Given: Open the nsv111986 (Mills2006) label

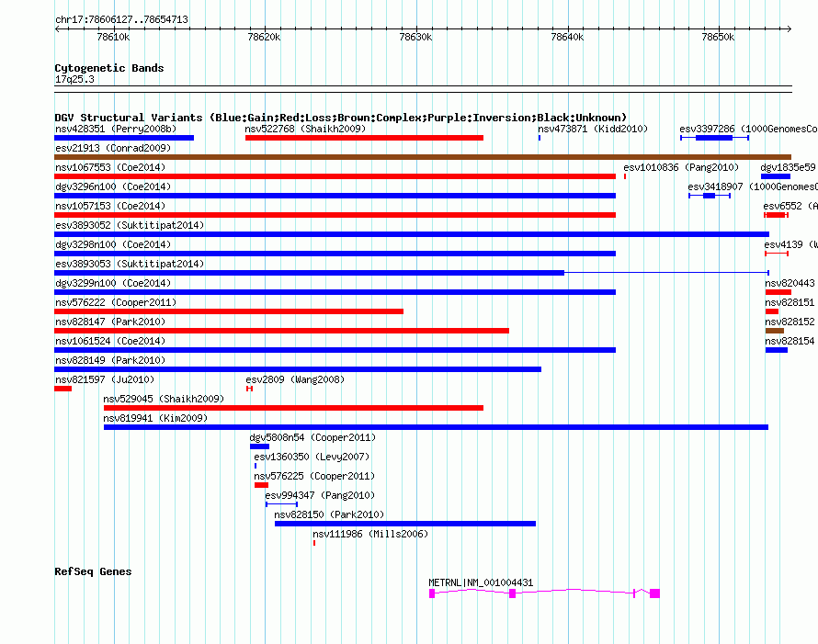Looking at the screenshot, I should pyautogui.click(x=369, y=534).
